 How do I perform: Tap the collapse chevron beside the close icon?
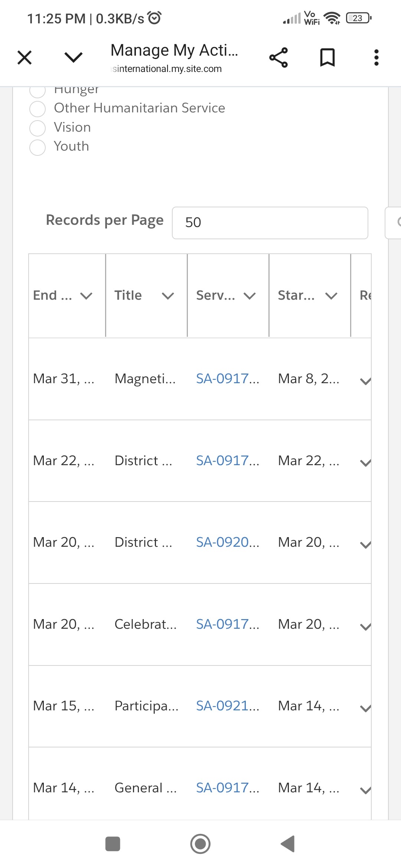73,57
